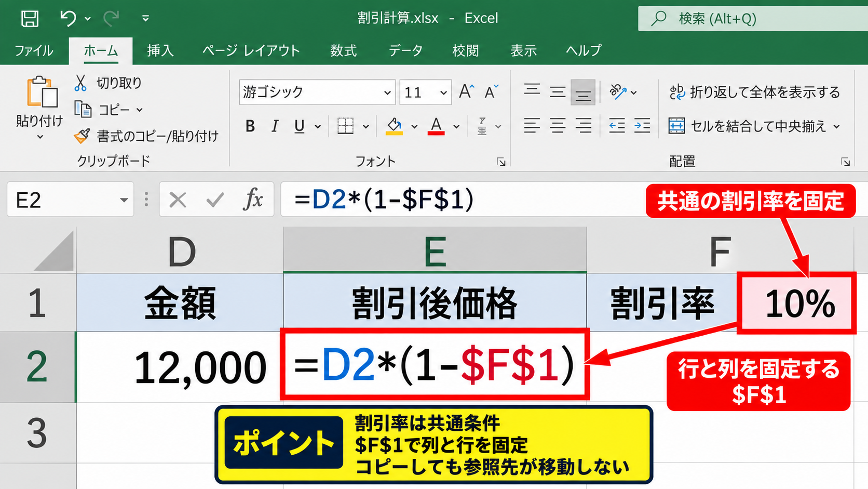This screenshot has height=489, width=868.
Task: Click the 検索 search box
Action: pos(753,19)
